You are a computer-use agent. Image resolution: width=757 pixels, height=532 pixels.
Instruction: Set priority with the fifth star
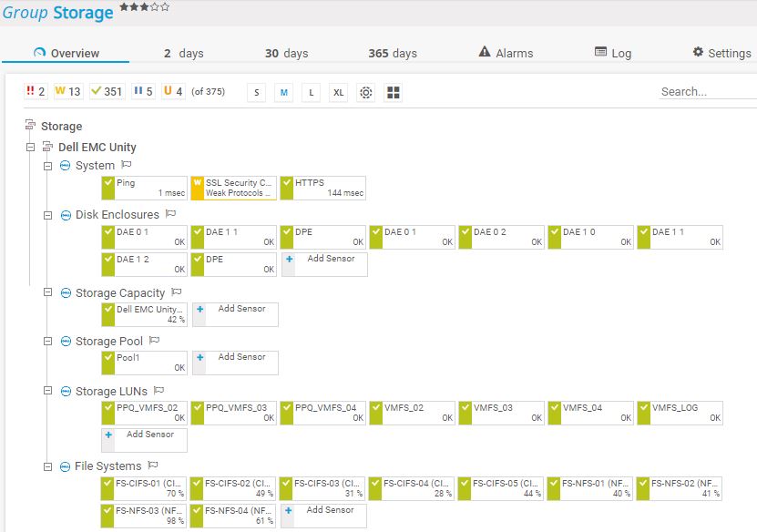[165, 6]
